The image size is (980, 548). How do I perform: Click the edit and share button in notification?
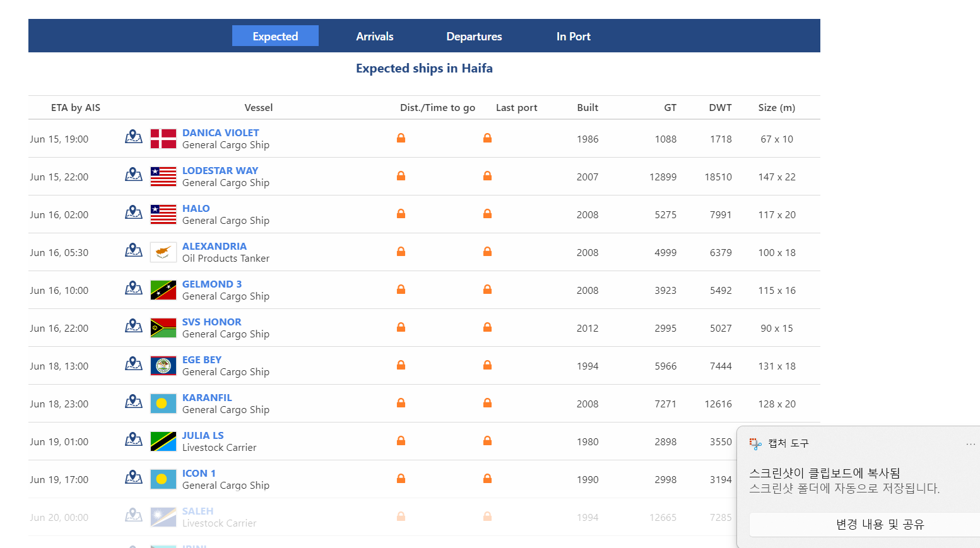pos(879,524)
